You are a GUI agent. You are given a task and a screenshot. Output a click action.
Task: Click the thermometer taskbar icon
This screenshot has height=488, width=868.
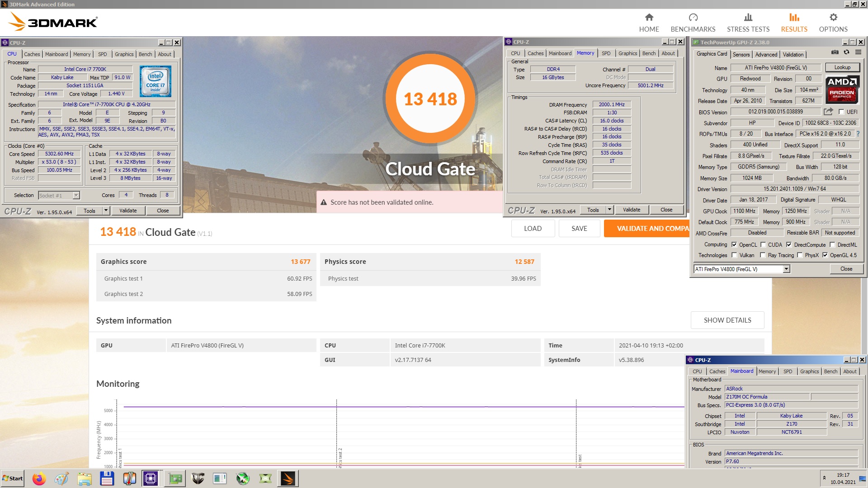click(x=130, y=479)
